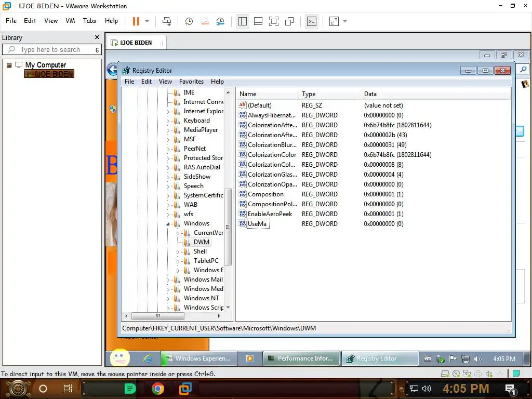Open the power options dropdown next to pause
Viewport: 532px width, 399px height.
coord(147,21)
